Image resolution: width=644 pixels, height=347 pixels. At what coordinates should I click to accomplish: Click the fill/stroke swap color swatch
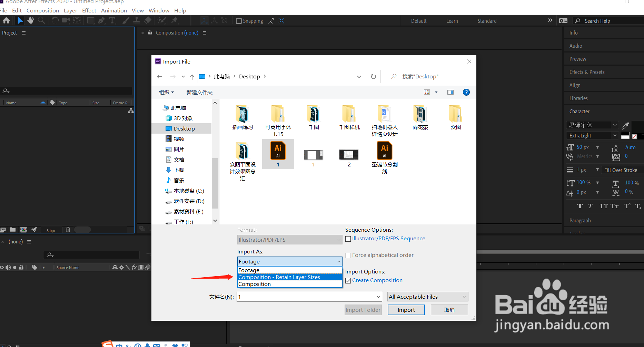pyautogui.click(x=625, y=136)
